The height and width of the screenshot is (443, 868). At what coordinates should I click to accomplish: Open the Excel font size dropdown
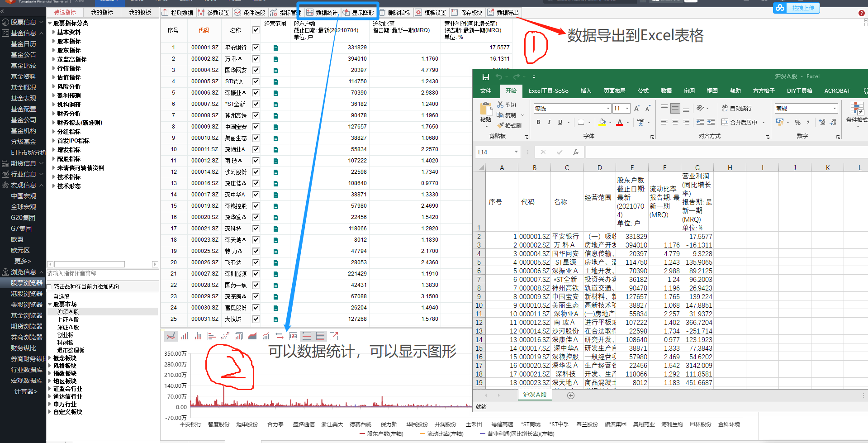click(627, 109)
